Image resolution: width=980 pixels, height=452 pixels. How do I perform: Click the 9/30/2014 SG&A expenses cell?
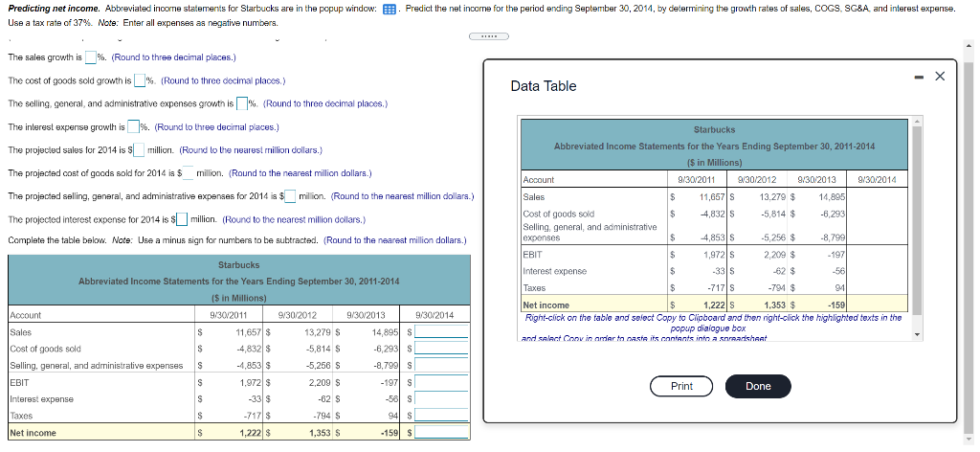(x=441, y=366)
